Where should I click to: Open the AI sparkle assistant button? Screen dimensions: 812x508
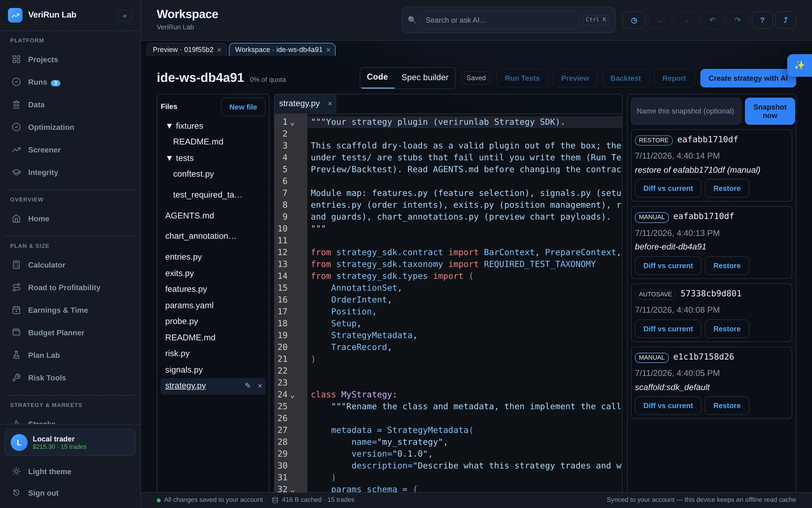tap(799, 66)
